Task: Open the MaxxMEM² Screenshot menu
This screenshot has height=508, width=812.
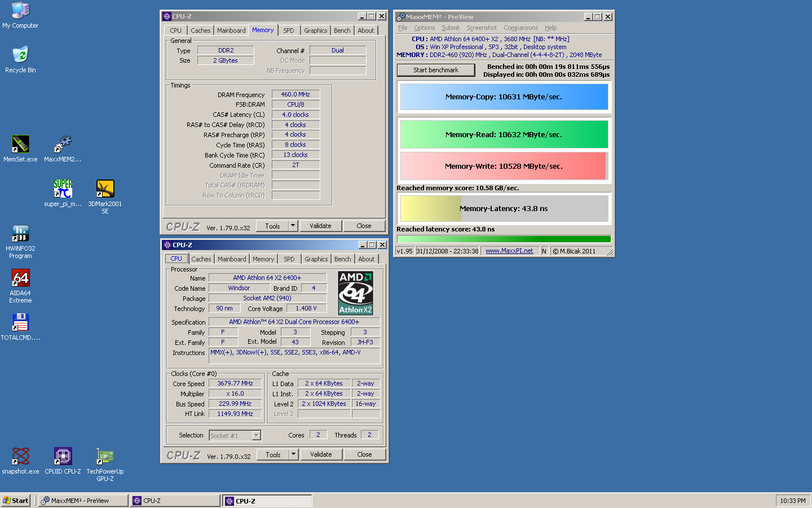Action: [x=482, y=28]
